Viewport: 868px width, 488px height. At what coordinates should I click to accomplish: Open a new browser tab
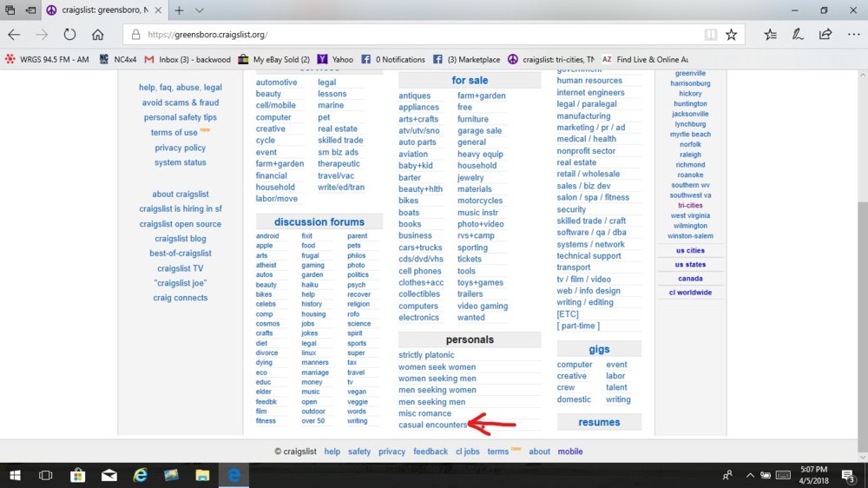click(179, 10)
